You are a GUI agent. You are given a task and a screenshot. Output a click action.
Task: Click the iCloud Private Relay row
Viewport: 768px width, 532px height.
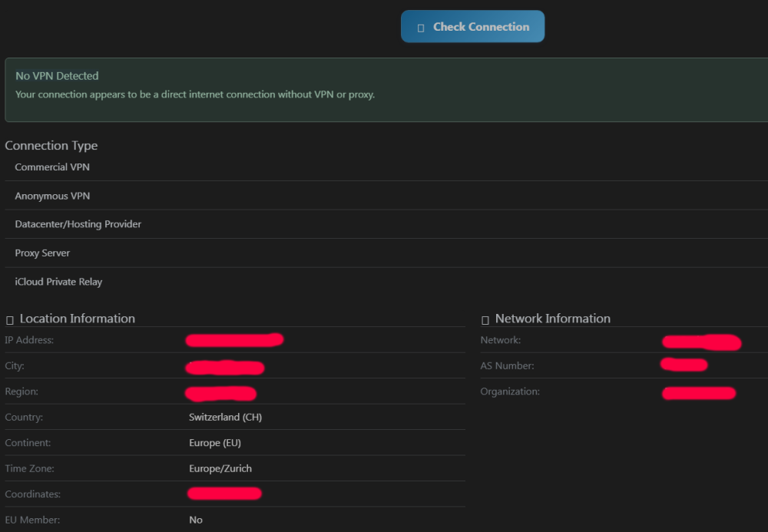[x=58, y=283]
